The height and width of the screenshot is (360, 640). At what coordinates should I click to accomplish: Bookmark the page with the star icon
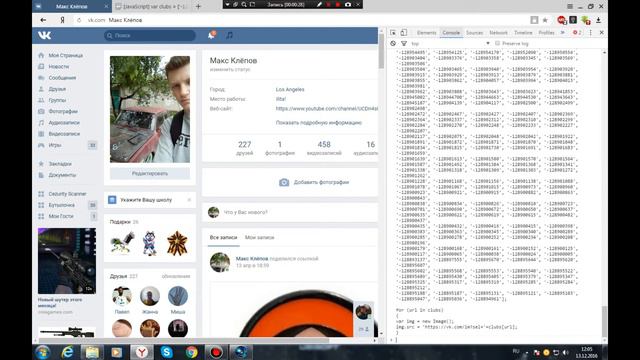click(545, 20)
